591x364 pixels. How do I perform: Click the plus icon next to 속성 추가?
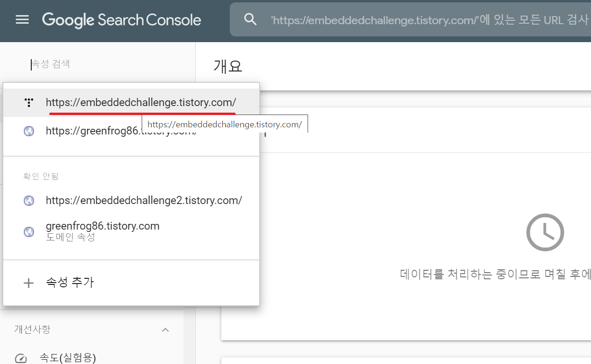coord(29,283)
